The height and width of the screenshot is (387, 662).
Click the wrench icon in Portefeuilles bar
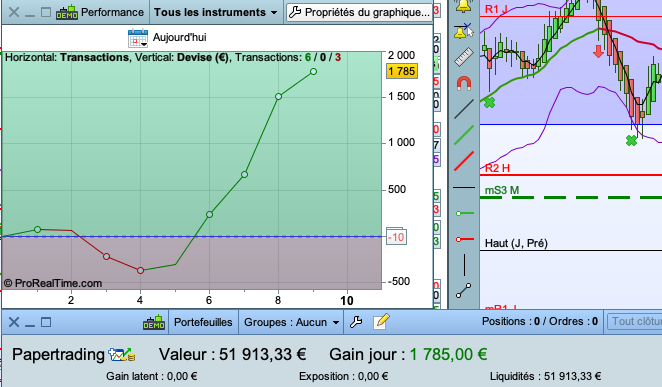click(356, 322)
